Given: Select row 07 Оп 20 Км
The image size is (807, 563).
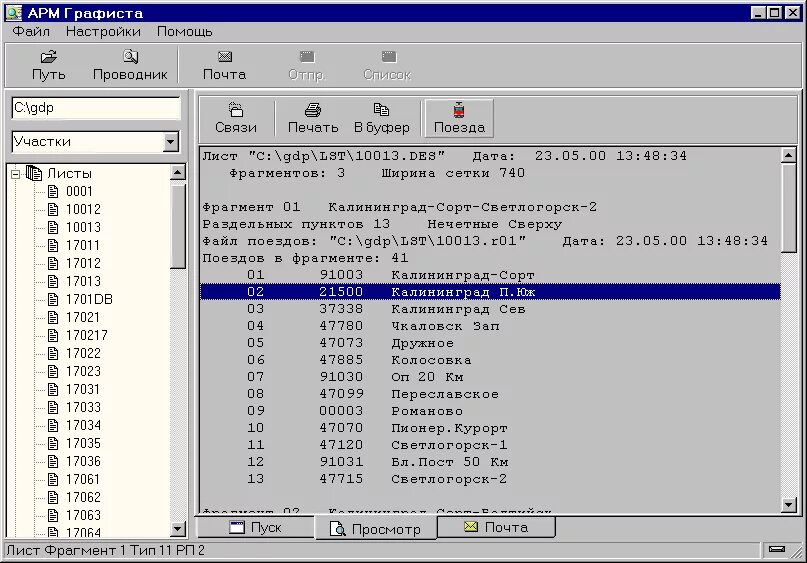Looking at the screenshot, I should (490, 377).
